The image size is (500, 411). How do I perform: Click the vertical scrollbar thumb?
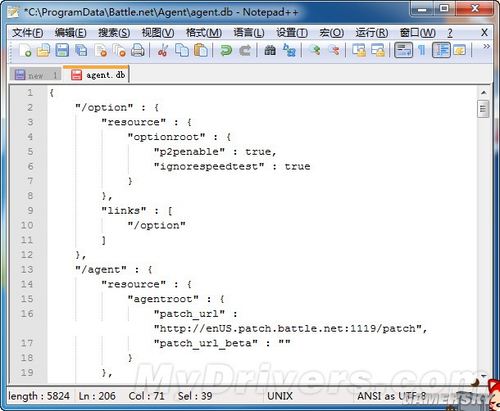point(483,109)
